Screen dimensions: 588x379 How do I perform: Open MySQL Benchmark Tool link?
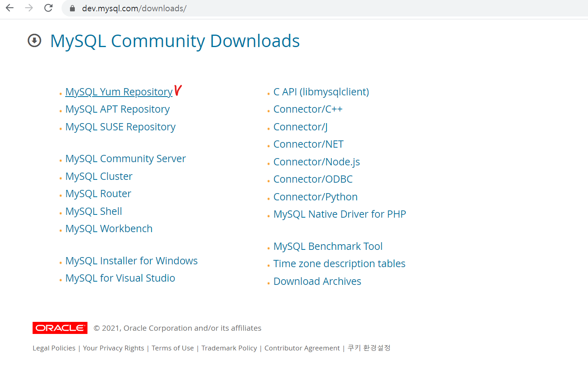point(328,246)
